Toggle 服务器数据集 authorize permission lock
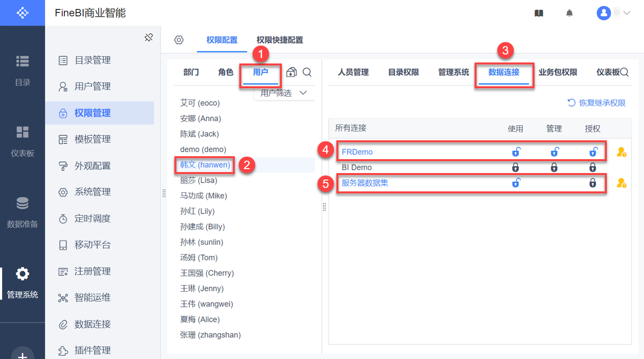This screenshot has width=644, height=359. pos(592,183)
